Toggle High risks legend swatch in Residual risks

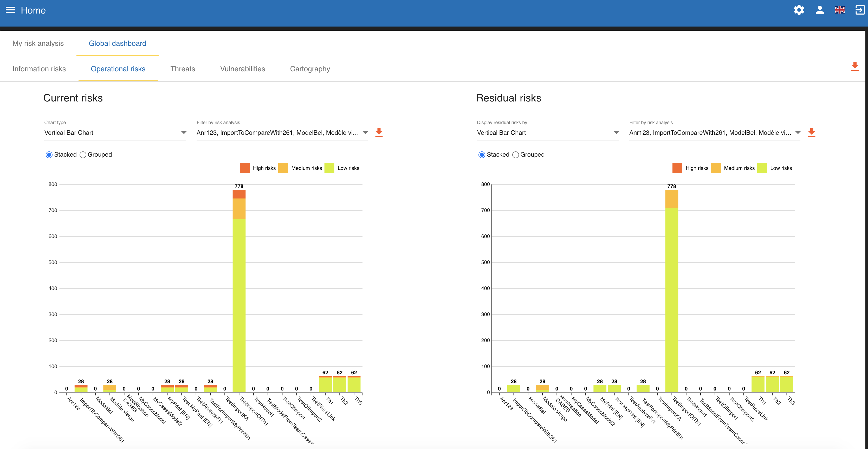click(677, 168)
